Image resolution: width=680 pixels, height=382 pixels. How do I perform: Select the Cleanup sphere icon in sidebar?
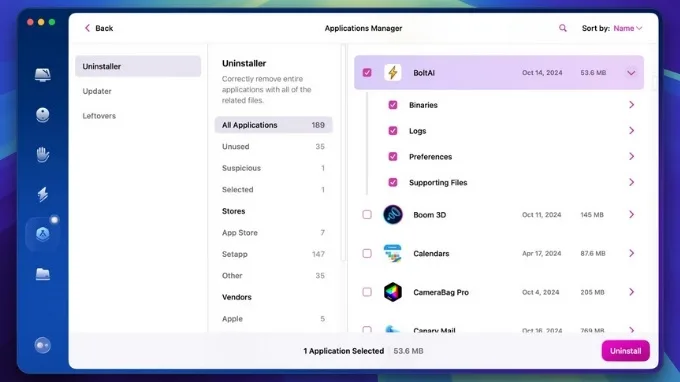42,115
